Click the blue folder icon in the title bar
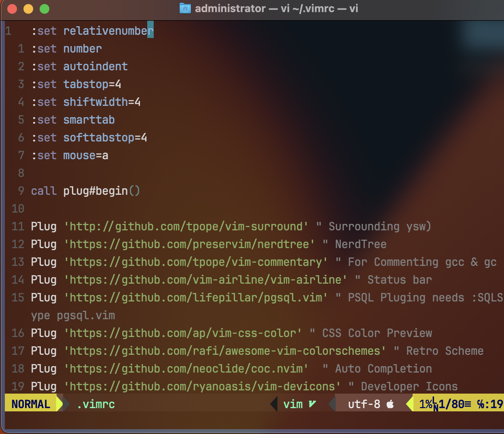 click(185, 8)
